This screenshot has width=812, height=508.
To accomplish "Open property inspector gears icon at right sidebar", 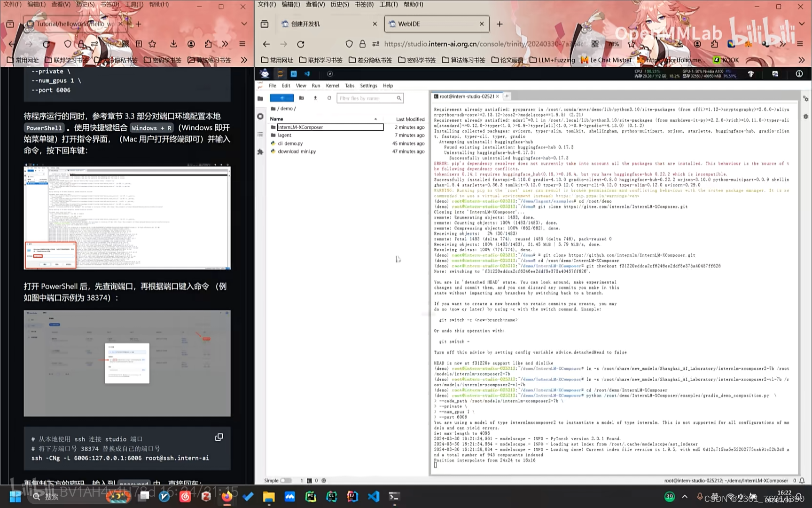I will pyautogui.click(x=805, y=98).
